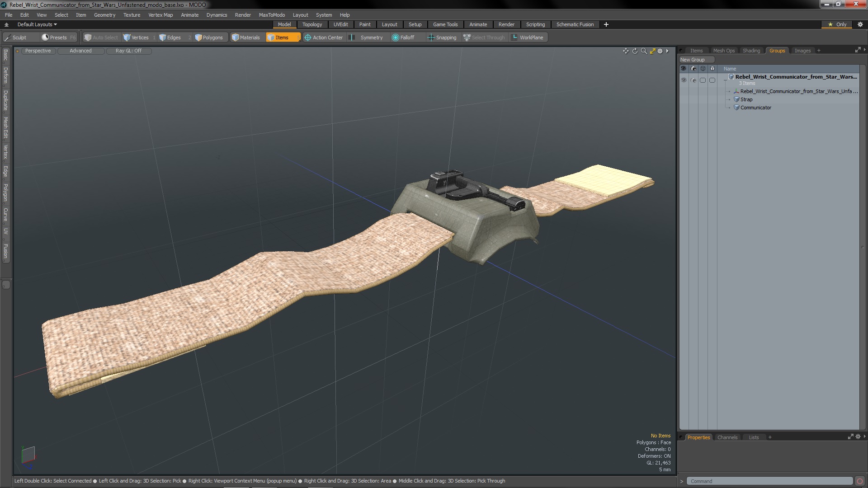The height and width of the screenshot is (488, 868).
Task: Click the New Group button
Action: click(696, 60)
